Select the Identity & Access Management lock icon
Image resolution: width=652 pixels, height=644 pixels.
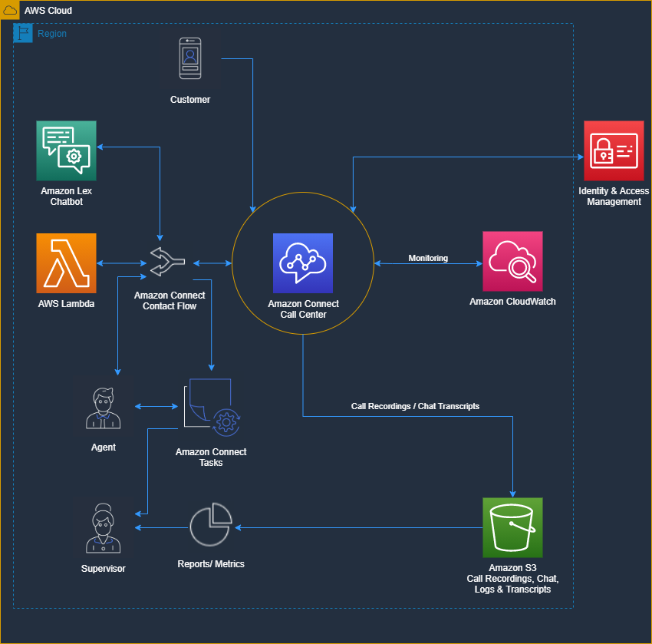(614, 150)
